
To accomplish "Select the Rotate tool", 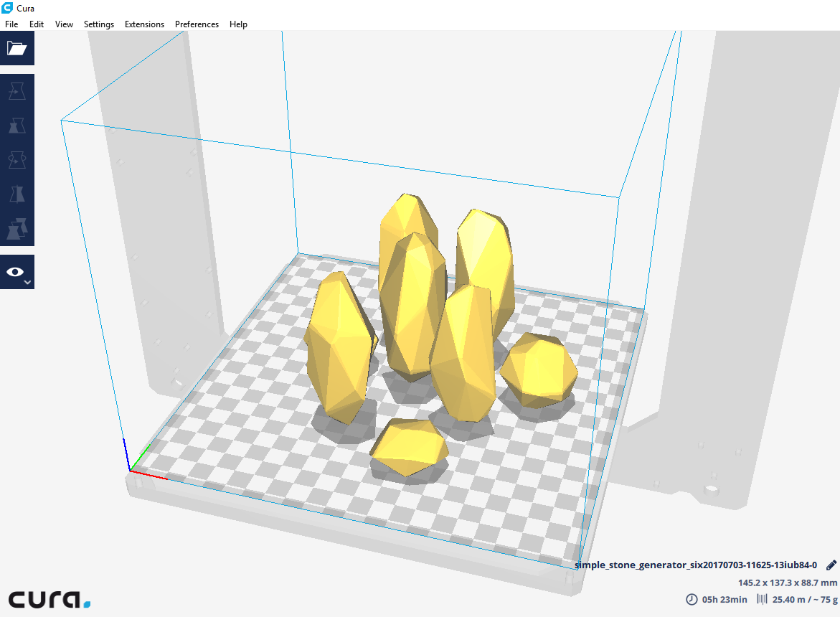I will tap(16, 159).
